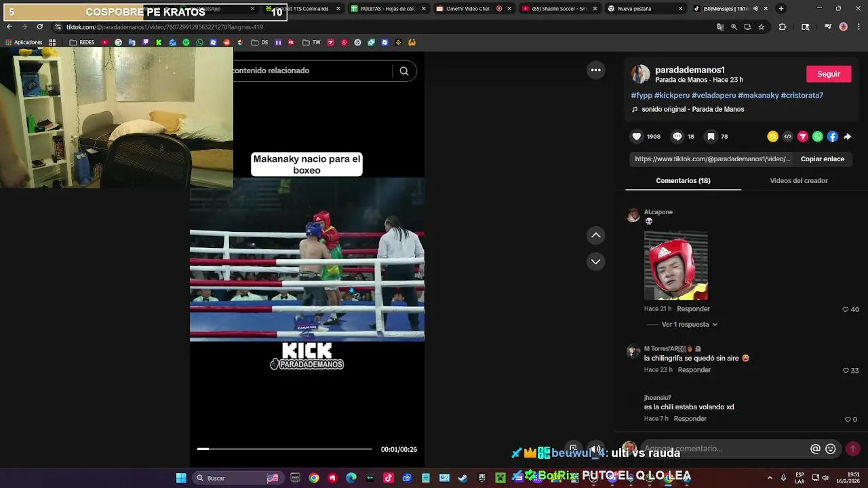Like M Torres' comment heart
868x488 pixels.
point(846,371)
